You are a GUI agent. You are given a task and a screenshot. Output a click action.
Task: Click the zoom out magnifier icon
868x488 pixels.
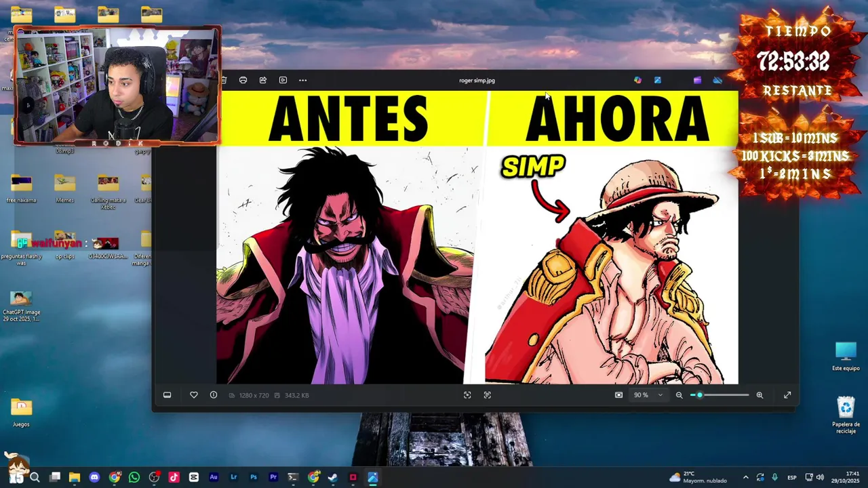[x=679, y=395]
